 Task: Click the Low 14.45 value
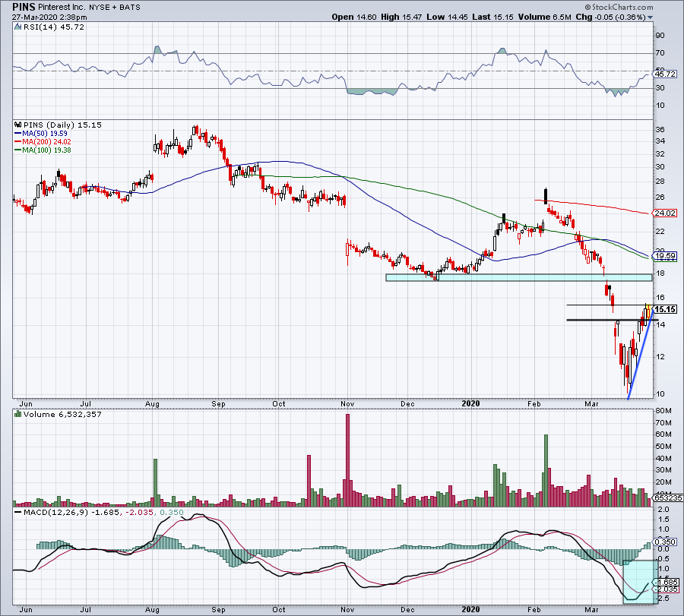(447, 17)
